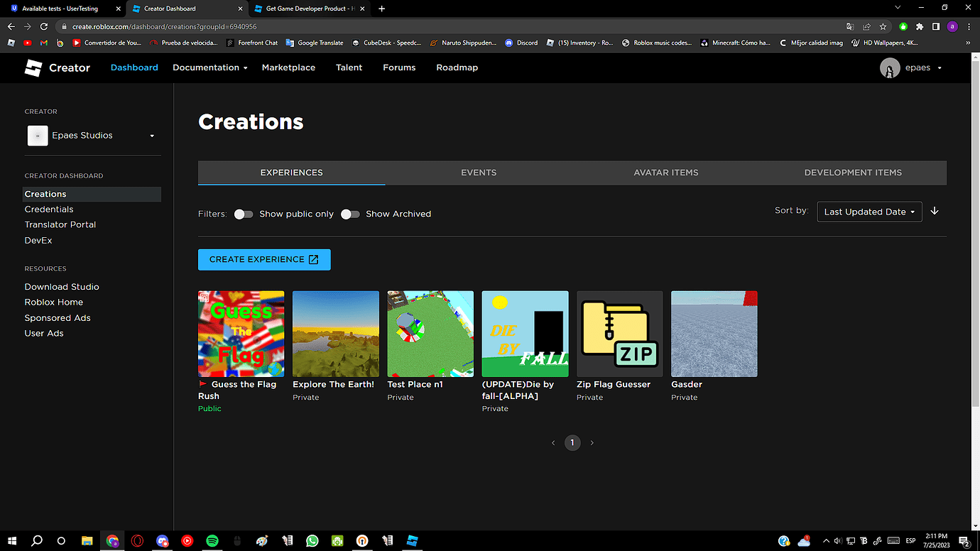Open the Guess the Flag Rush thumbnail
This screenshot has height=551, width=980.
click(241, 333)
